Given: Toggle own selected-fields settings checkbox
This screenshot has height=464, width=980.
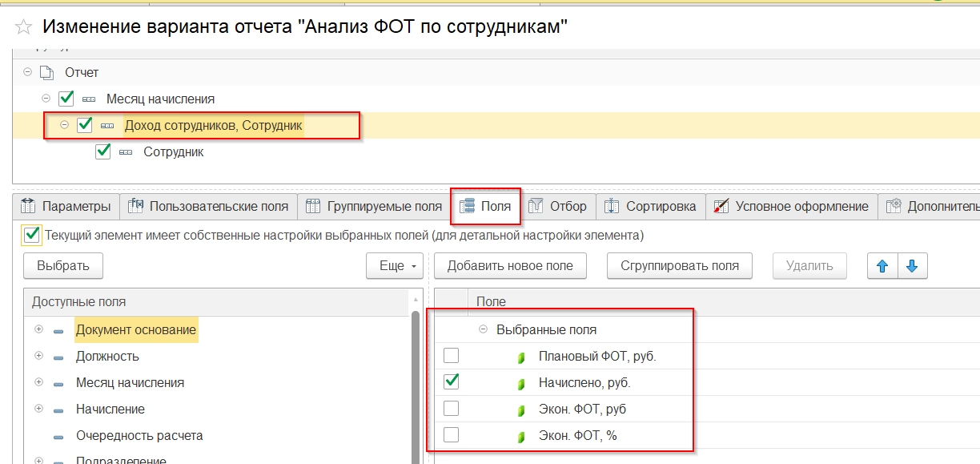Looking at the screenshot, I should coord(31,235).
